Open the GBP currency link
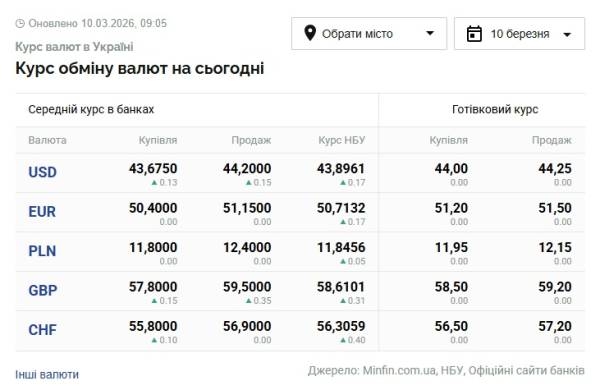 click(42, 290)
